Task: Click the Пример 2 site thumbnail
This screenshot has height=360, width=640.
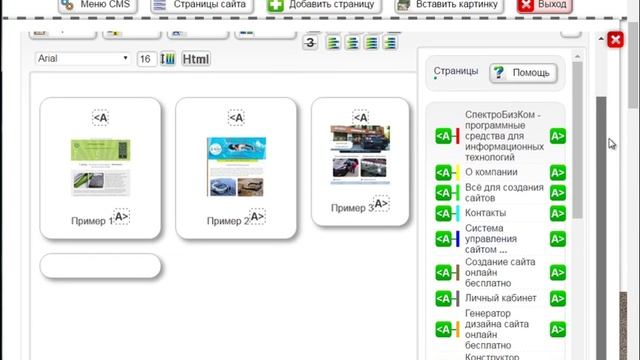Action: 236,167
